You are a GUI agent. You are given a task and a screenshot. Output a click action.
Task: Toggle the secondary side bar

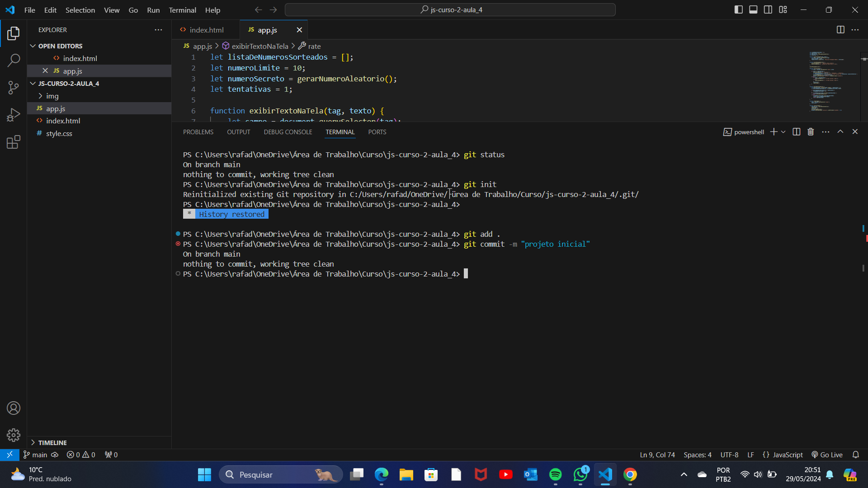tap(768, 9)
